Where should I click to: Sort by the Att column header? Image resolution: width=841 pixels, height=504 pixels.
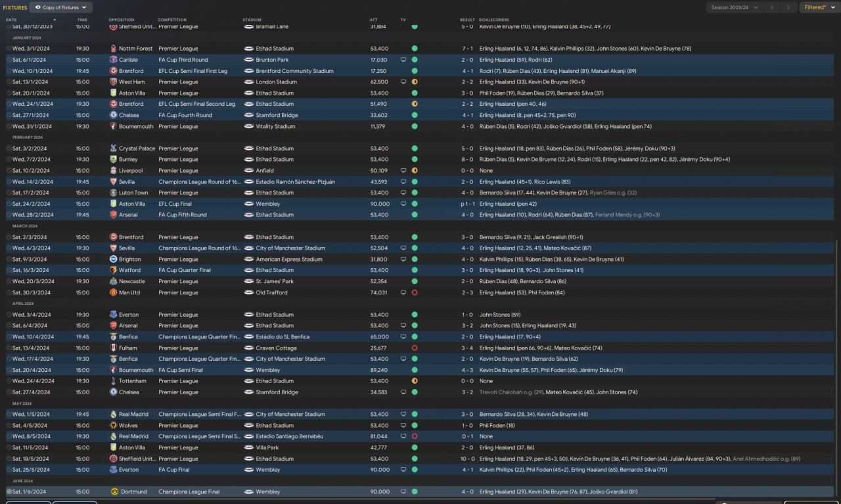(x=374, y=20)
